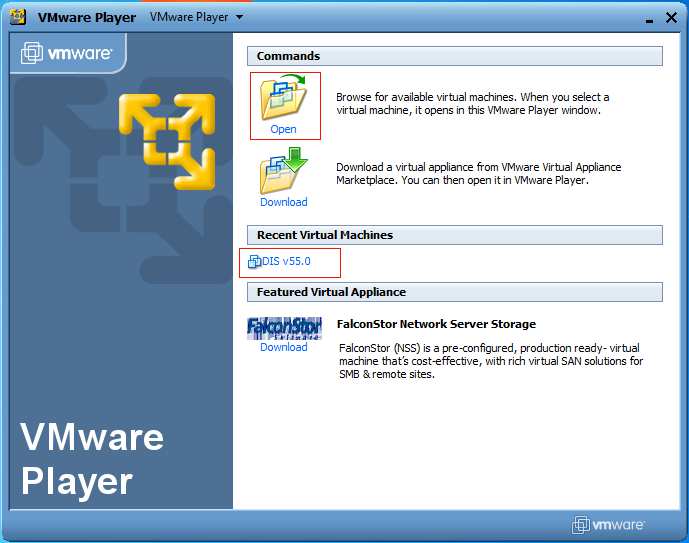Viewport: 689px width, 543px height.
Task: Click the Download link under FalconStor logo
Action: click(283, 347)
